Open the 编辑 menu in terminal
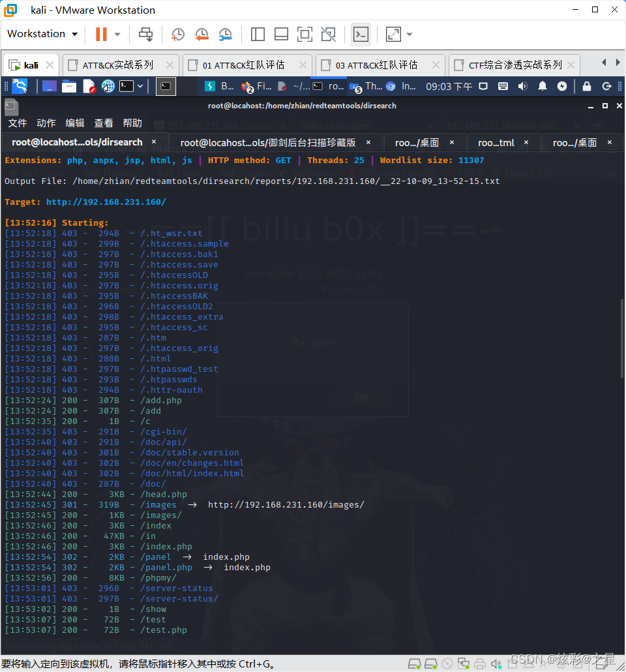This screenshot has width=626, height=672. coord(75,123)
